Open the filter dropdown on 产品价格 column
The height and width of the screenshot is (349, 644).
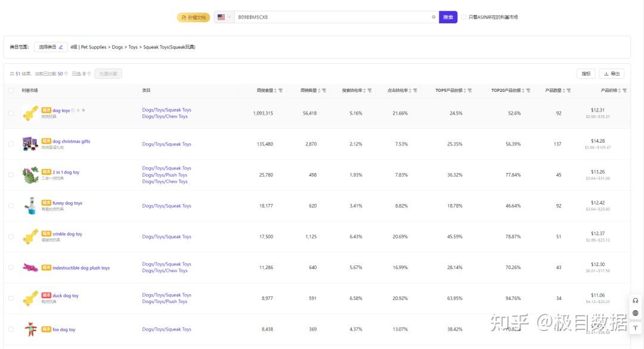point(624,91)
